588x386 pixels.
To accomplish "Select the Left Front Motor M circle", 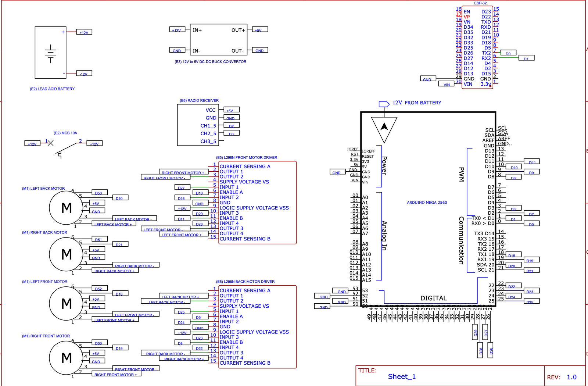I will click(x=66, y=303).
